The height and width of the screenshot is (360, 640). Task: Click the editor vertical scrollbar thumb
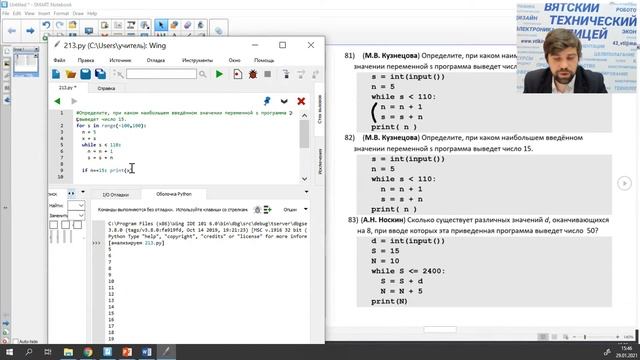point(304,134)
